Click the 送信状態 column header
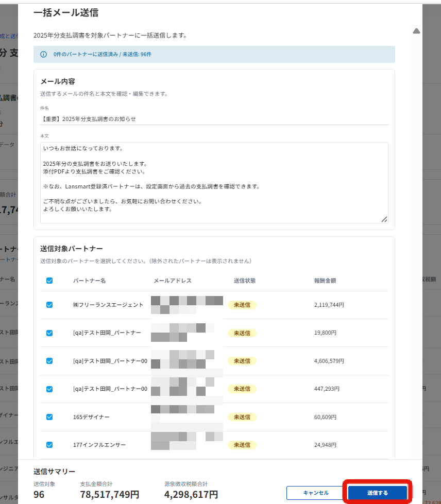441x504 pixels. [245, 281]
